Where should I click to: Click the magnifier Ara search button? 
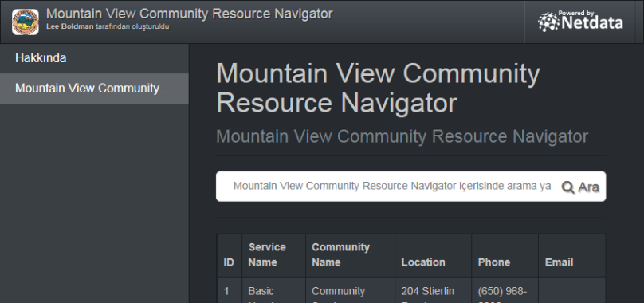click(x=580, y=187)
